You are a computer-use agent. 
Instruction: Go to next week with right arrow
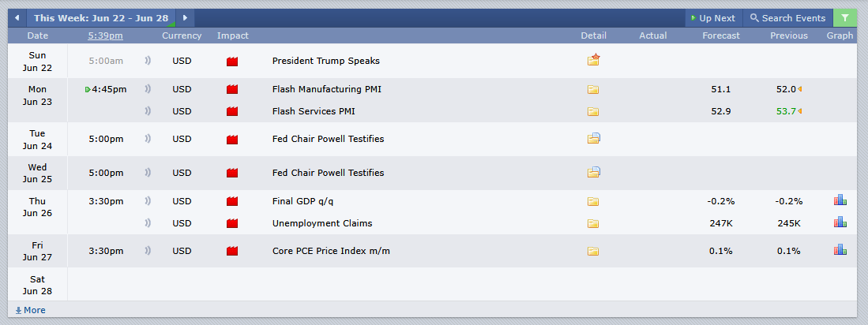[x=185, y=17]
